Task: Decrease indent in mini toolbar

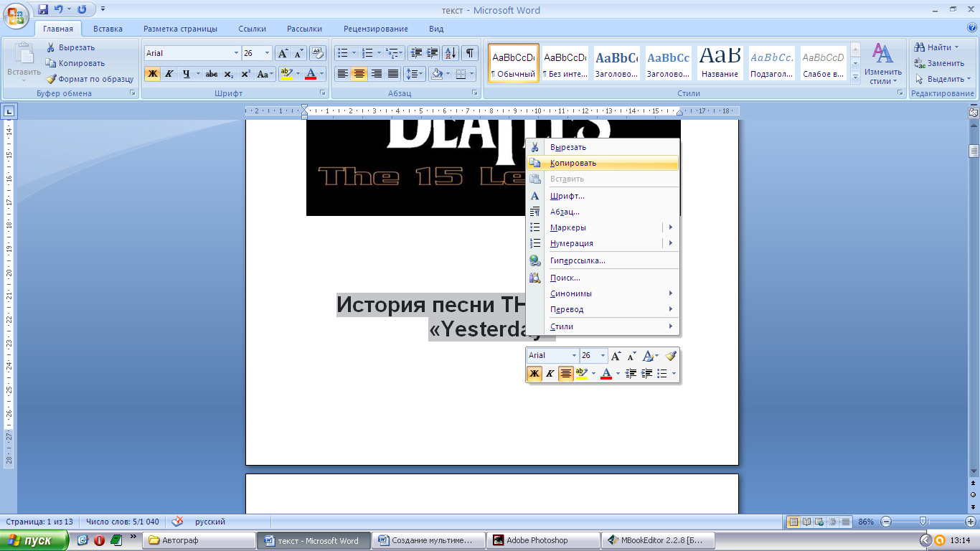Action: coord(631,374)
